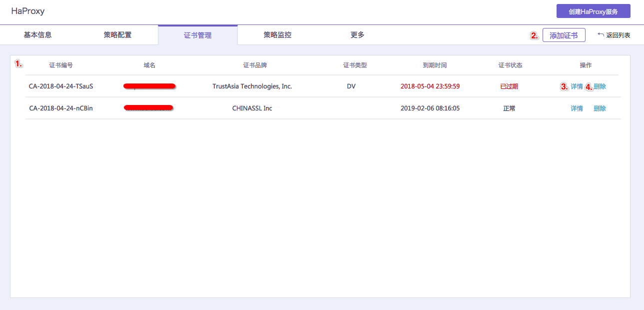
Task: Click the HaProxy page title
Action: coord(28,11)
